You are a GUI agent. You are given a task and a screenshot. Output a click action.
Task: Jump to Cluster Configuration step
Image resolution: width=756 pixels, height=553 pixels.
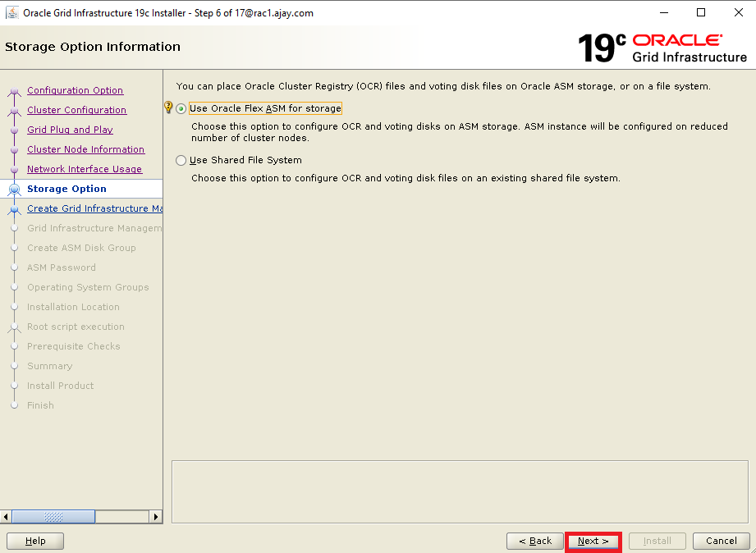[76, 110]
